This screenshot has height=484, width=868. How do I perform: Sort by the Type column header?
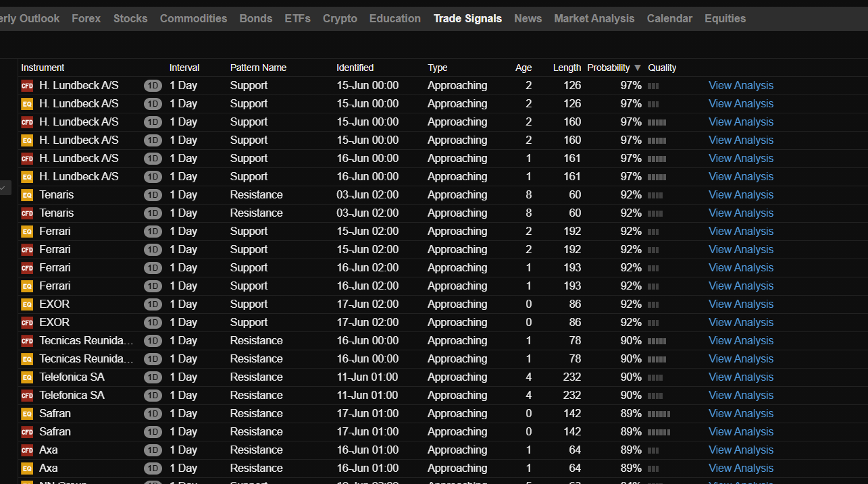click(438, 68)
